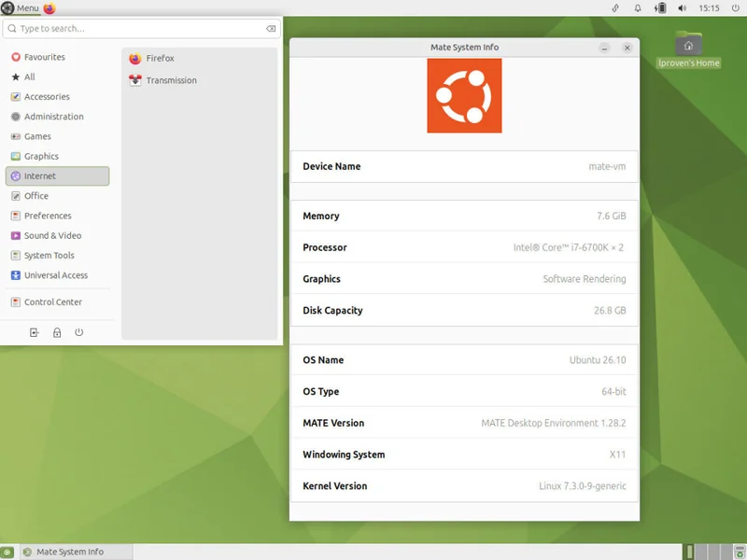Switch to the second workspace in the switcher
This screenshot has width=747, height=560.
(701, 552)
